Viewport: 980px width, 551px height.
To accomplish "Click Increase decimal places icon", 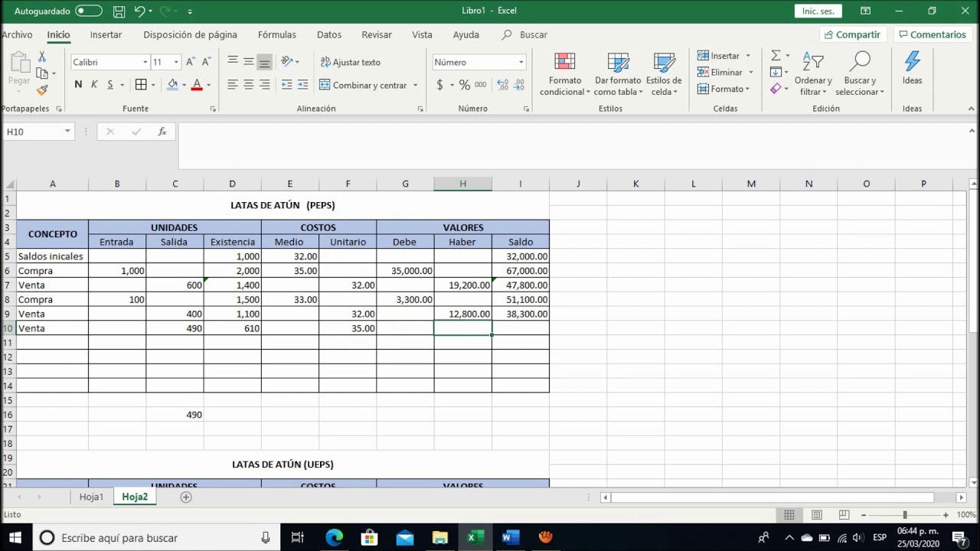I will pos(502,85).
